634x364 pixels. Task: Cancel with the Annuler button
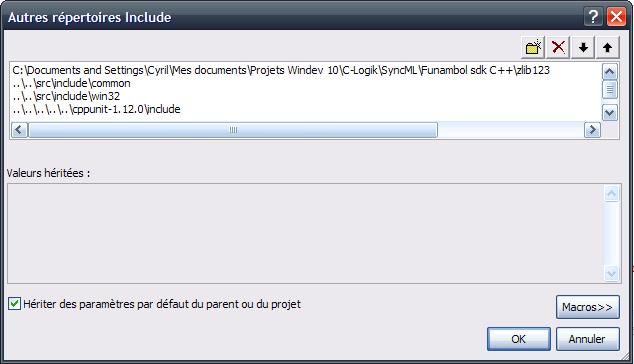tap(588, 339)
